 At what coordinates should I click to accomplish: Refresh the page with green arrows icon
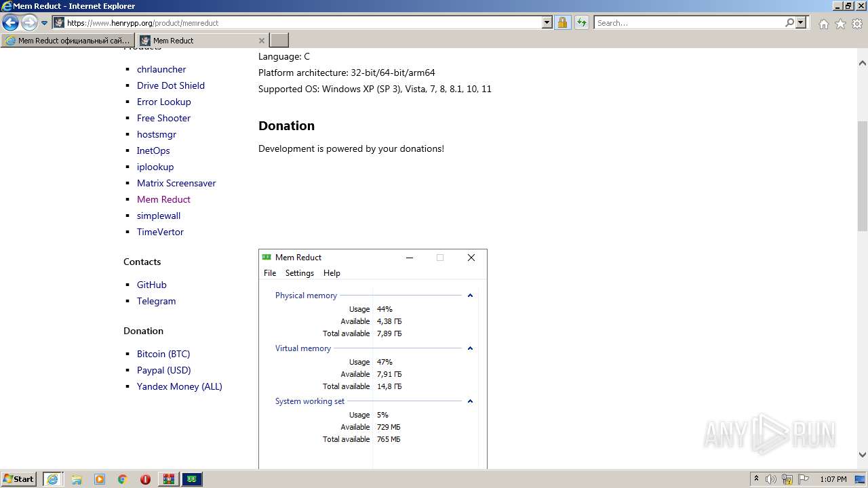point(581,23)
